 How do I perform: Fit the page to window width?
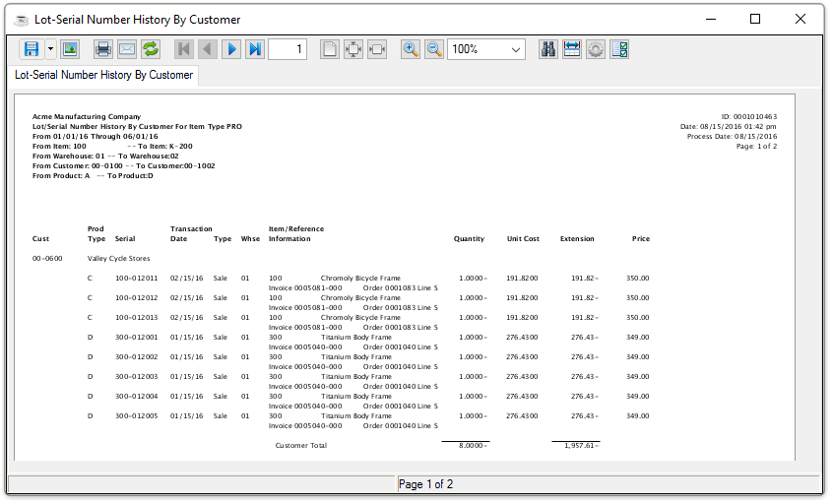(377, 49)
